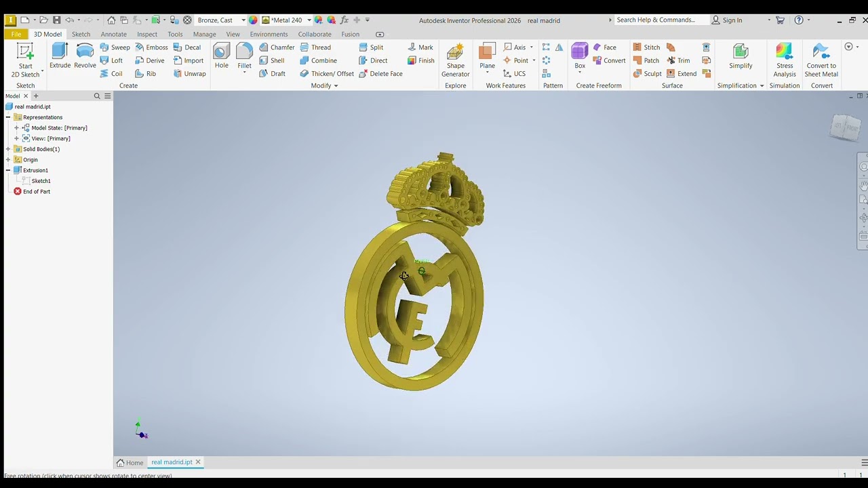Choose the Chamfer tool
Screen dimensions: 868x488
tap(277, 47)
